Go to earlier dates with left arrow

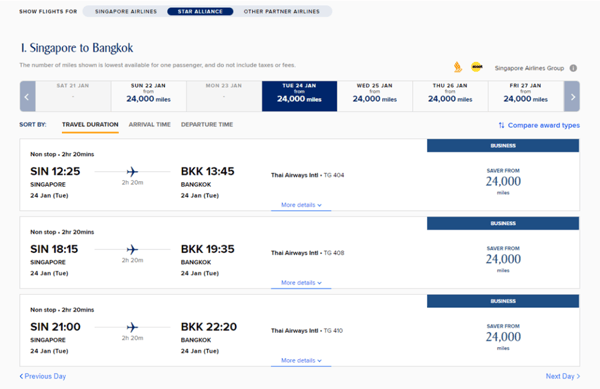click(27, 96)
